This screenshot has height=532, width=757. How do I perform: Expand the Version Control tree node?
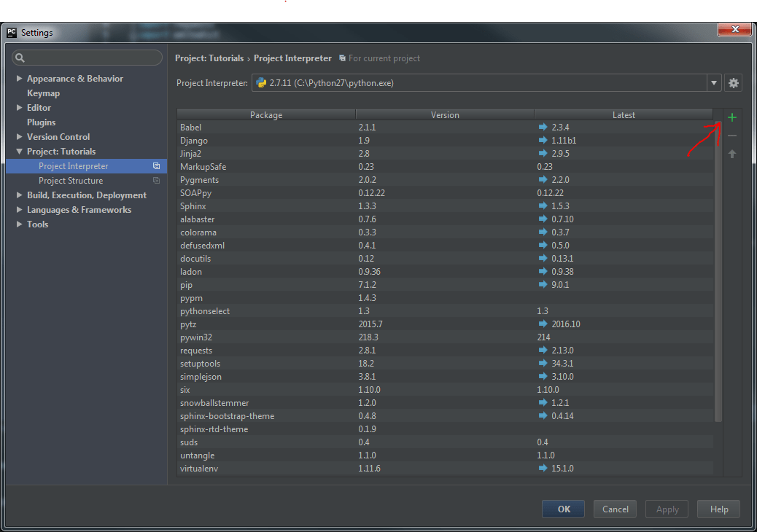tap(19, 136)
